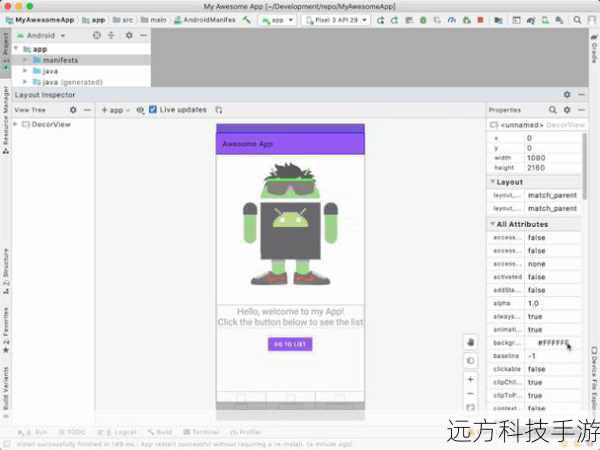Open the Terminal bottom tab
The image size is (600, 450).
(201, 432)
